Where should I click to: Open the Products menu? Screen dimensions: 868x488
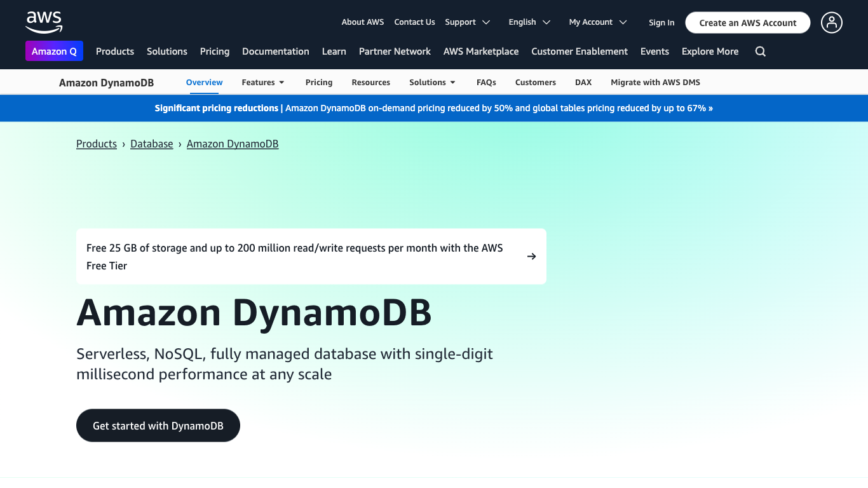click(115, 51)
